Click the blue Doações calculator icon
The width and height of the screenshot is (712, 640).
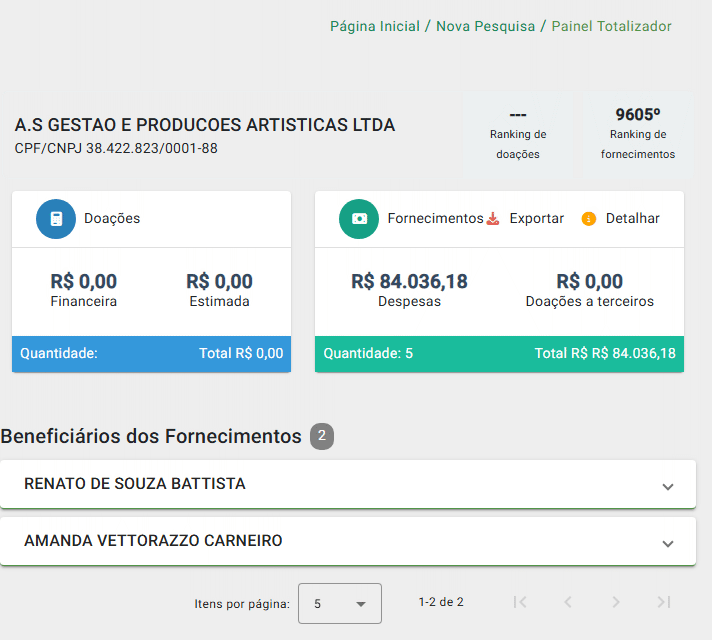56,219
